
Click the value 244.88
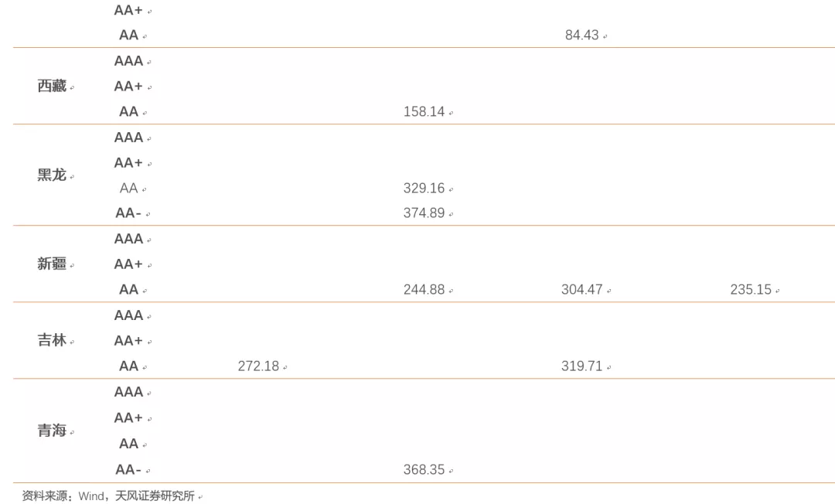424,290
